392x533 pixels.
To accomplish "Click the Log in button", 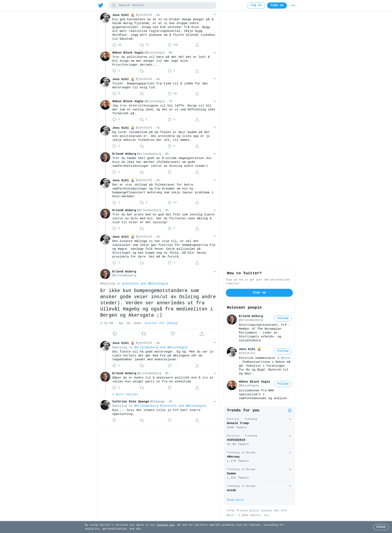I will tap(256, 5).
